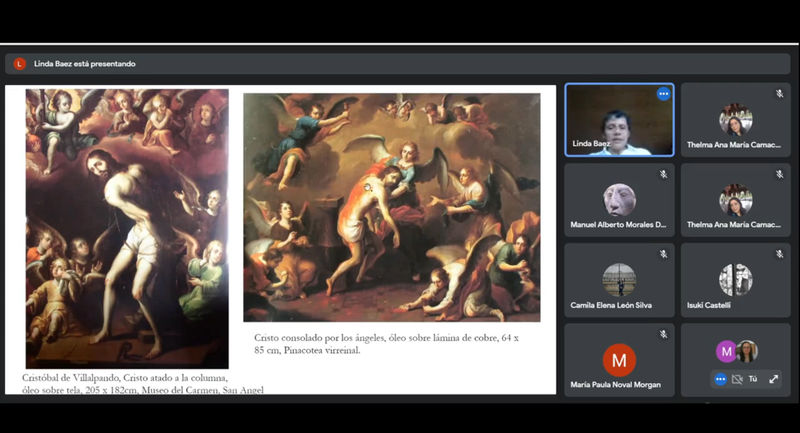Open the self-view more options blue dots button
The width and height of the screenshot is (800, 433).
(x=720, y=379)
